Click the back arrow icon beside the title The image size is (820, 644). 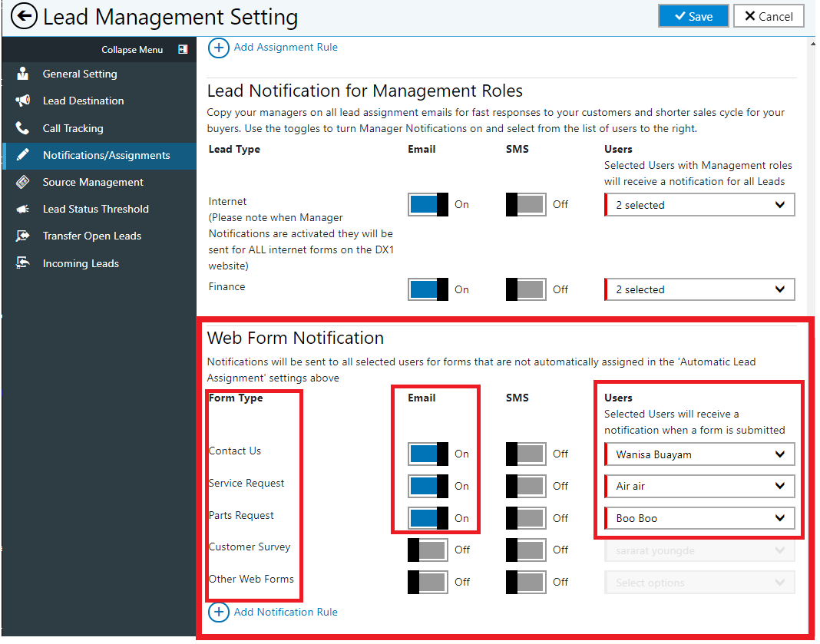(24, 16)
